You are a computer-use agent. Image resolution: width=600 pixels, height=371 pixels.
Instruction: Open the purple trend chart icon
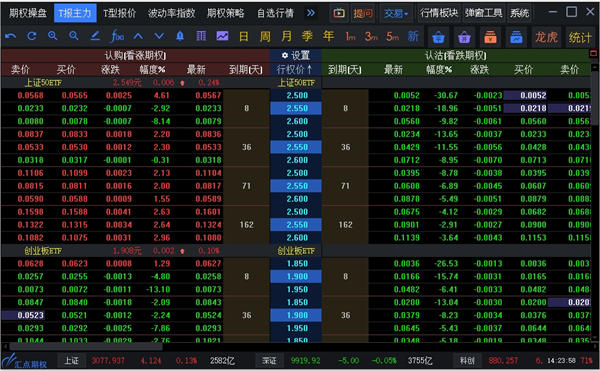[222, 36]
